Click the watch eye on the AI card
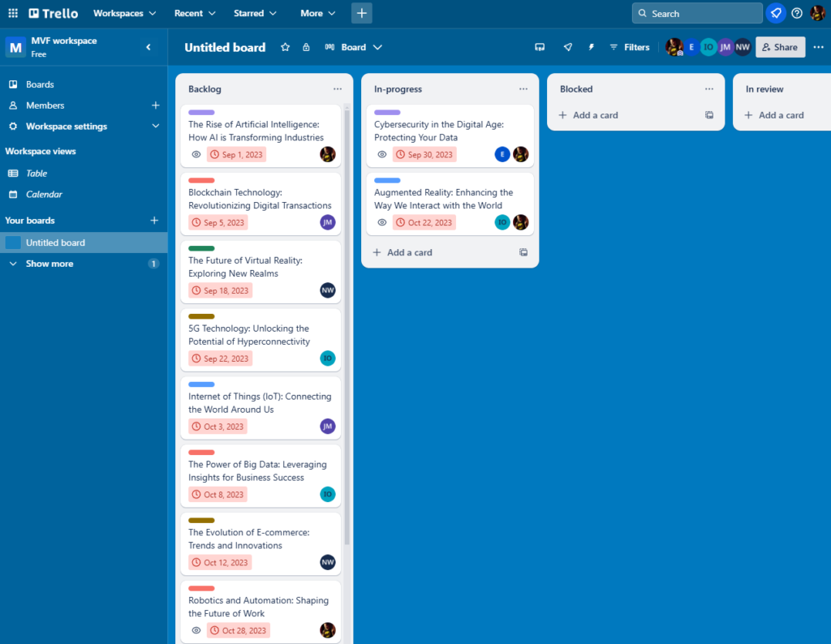 point(195,154)
